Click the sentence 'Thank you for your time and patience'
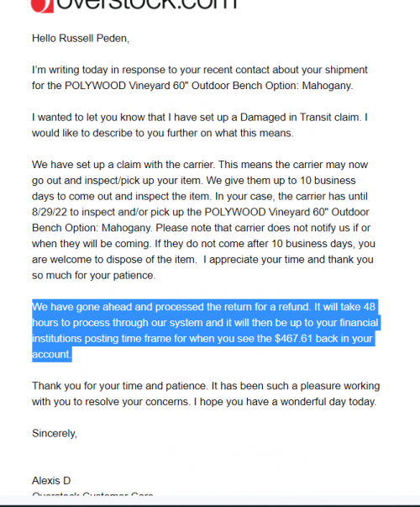The height and width of the screenshot is (507, 420). click(119, 386)
